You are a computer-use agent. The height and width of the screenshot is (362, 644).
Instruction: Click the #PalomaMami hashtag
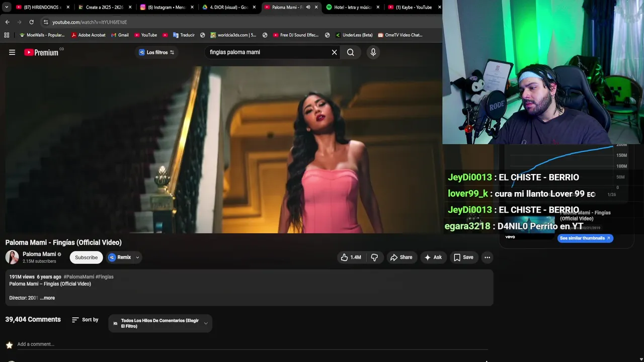[79, 277]
